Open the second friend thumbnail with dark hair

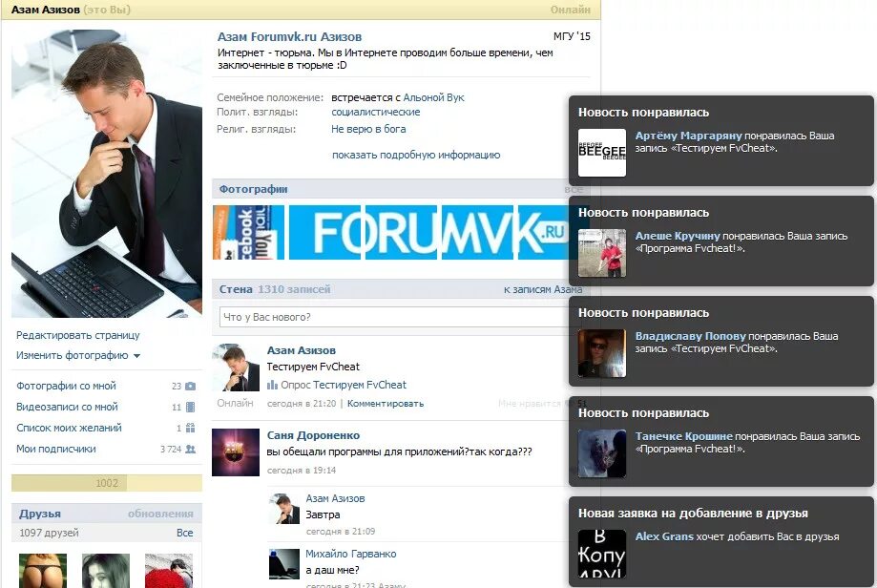pyautogui.click(x=106, y=571)
